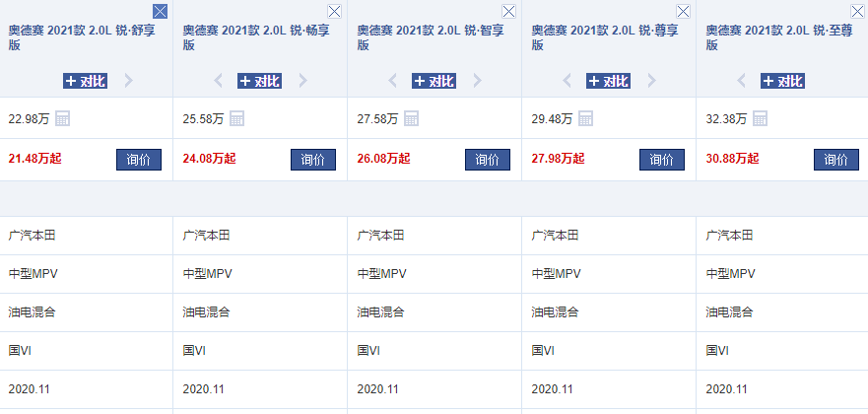Add 锐·畅享版 to comparison with +对比

click(x=260, y=81)
